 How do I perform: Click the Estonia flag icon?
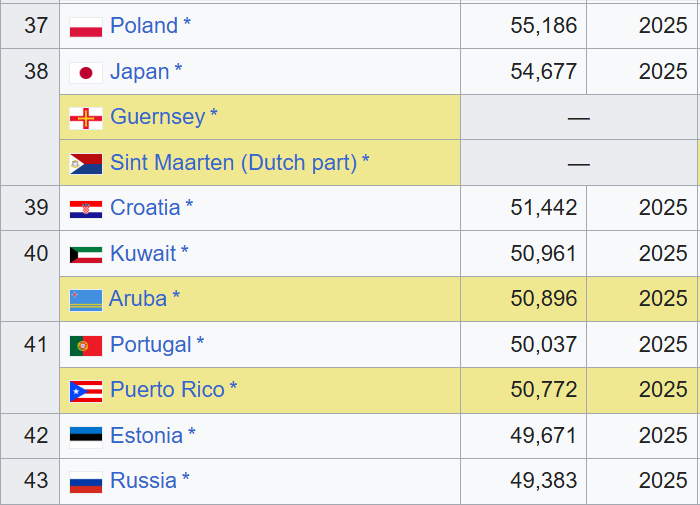click(86, 436)
